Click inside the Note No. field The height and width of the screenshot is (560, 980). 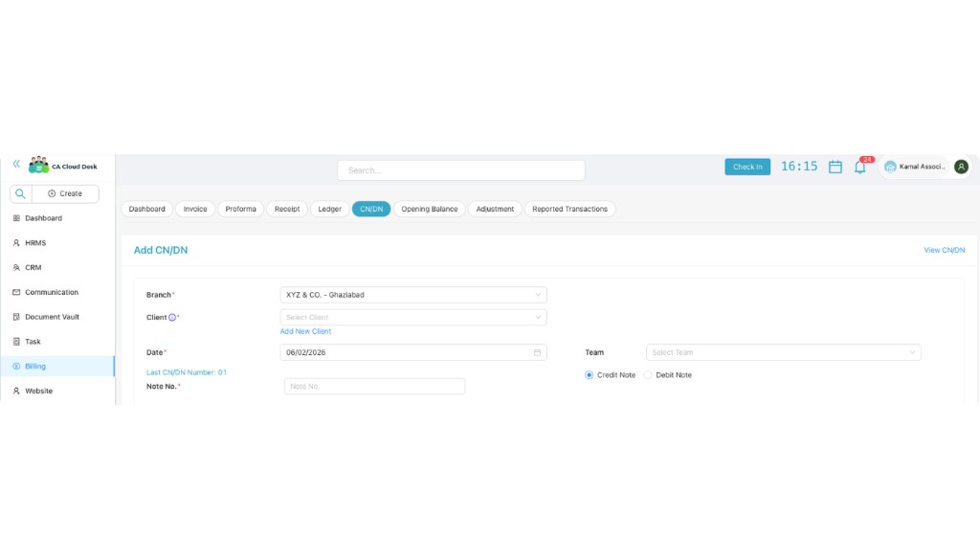374,386
